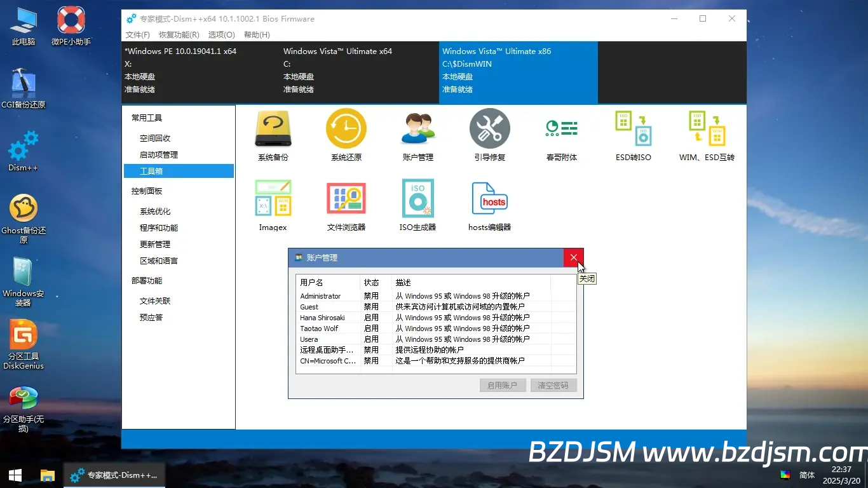The width and height of the screenshot is (868, 488).
Task: Launch the Imagex tool
Action: pyautogui.click(x=273, y=205)
